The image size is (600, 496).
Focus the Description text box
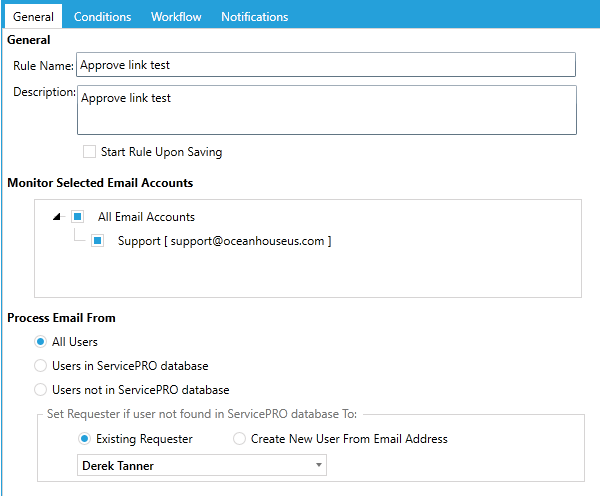pos(326,110)
